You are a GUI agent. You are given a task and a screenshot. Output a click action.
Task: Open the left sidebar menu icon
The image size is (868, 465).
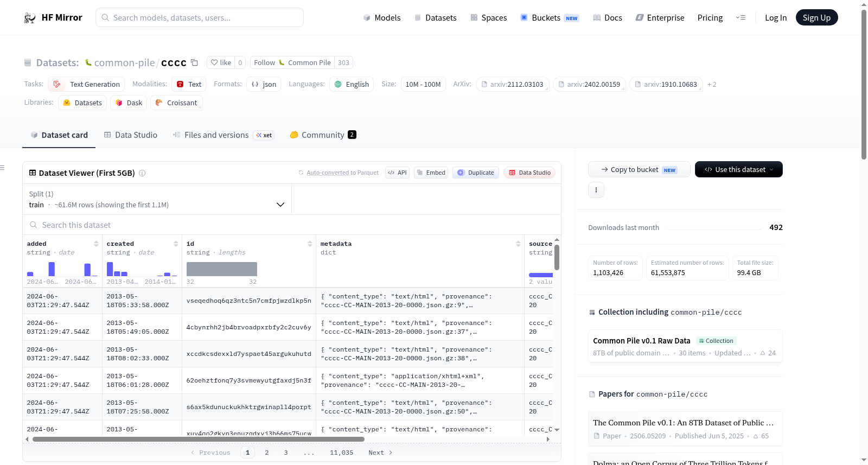(x=2, y=168)
